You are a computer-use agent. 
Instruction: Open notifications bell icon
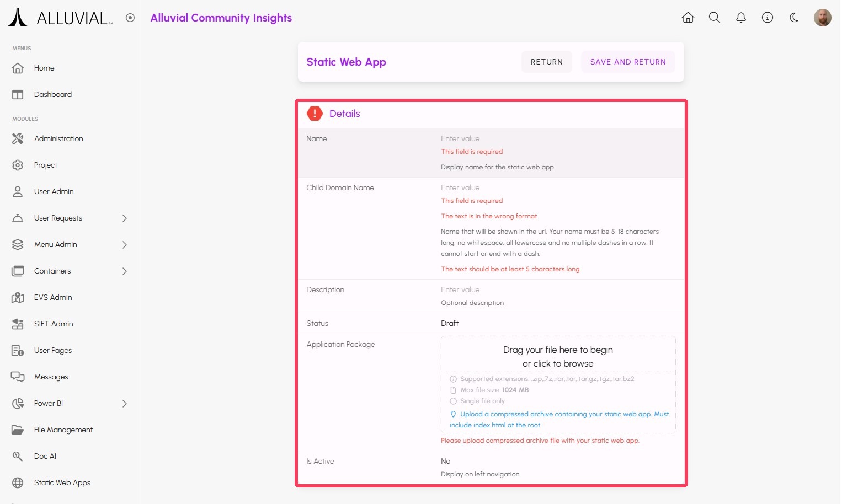(740, 18)
